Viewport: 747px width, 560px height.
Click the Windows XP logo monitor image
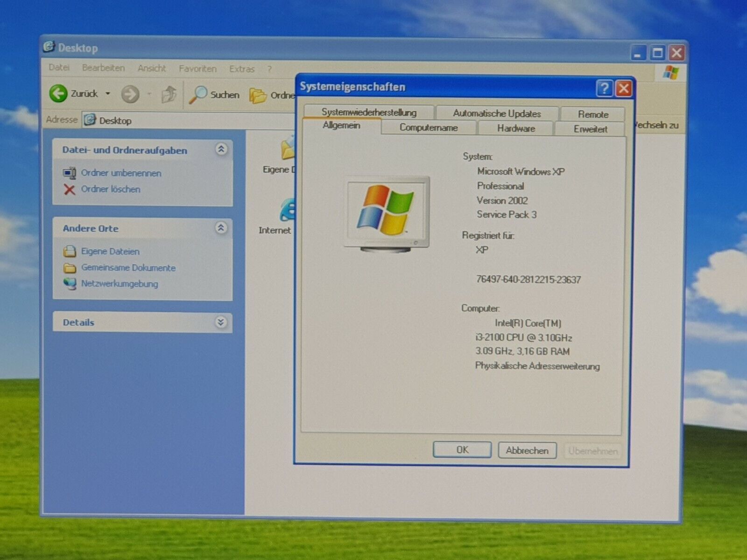(x=387, y=215)
